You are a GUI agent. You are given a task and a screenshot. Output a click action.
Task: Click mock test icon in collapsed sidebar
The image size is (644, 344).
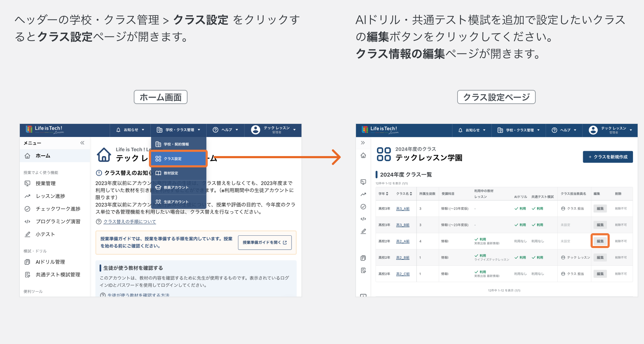[x=363, y=270]
